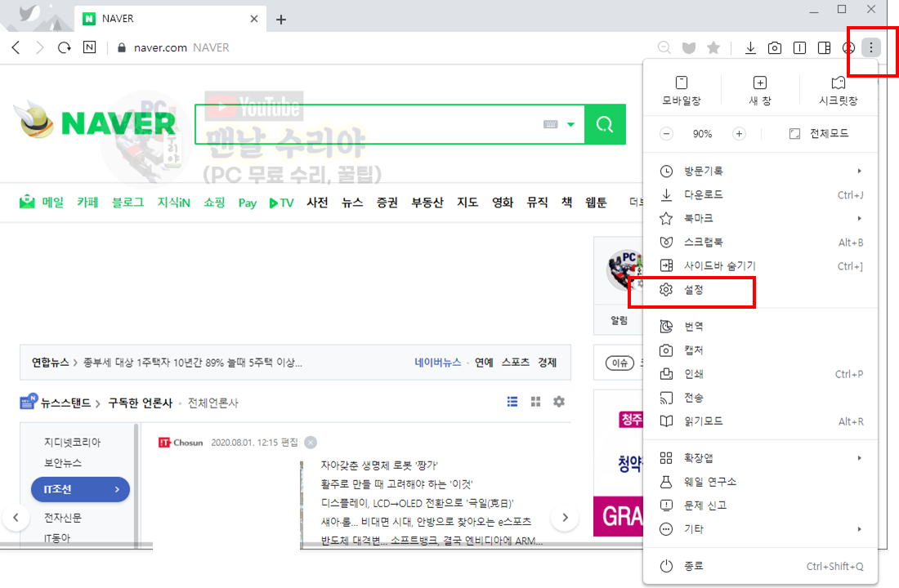Reload the current page
The width and height of the screenshot is (899, 588).
point(65,47)
